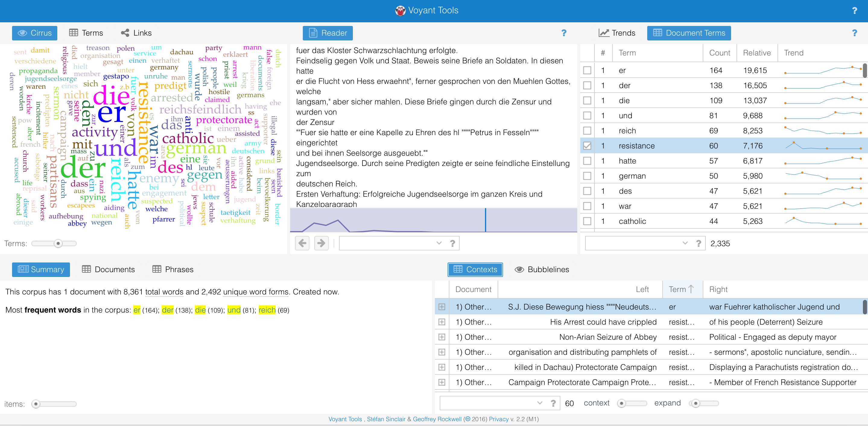This screenshot has width=868, height=426.
Task: Click the next arrow button in Reader
Action: coord(321,243)
